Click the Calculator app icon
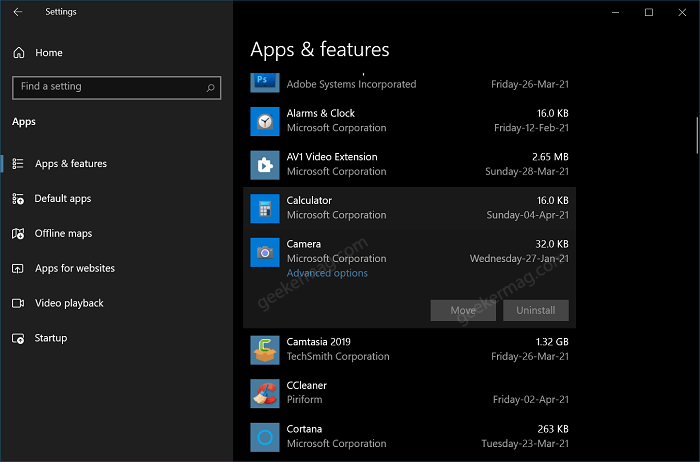The width and height of the screenshot is (700, 462). (265, 208)
